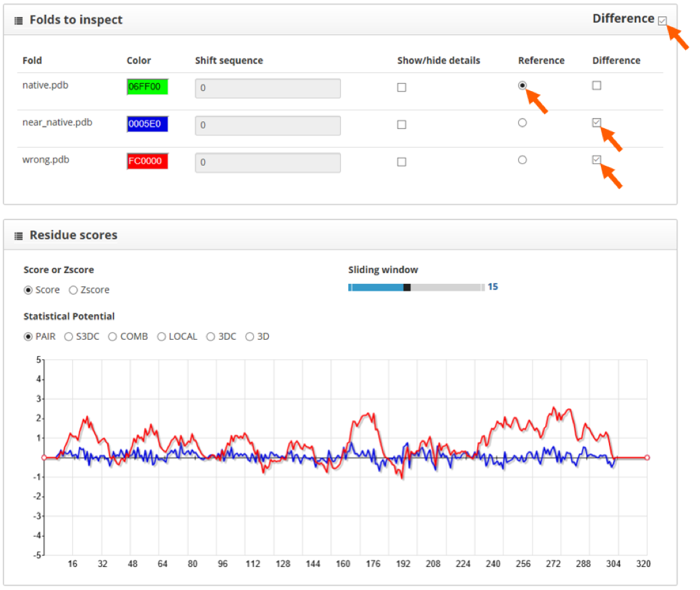Image resolution: width=700 pixels, height=590 pixels.
Task: Click the Folds to inspect panel title
Action: click(76, 20)
